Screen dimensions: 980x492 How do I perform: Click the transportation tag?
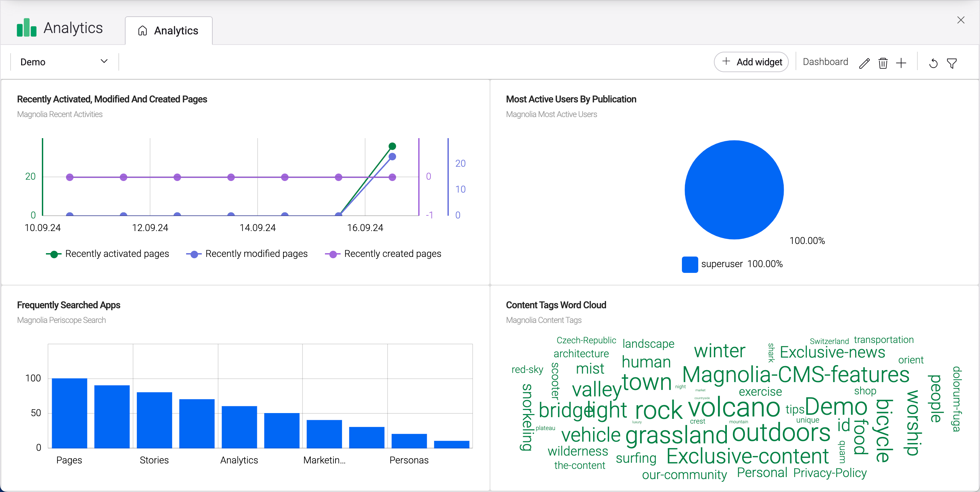click(884, 340)
